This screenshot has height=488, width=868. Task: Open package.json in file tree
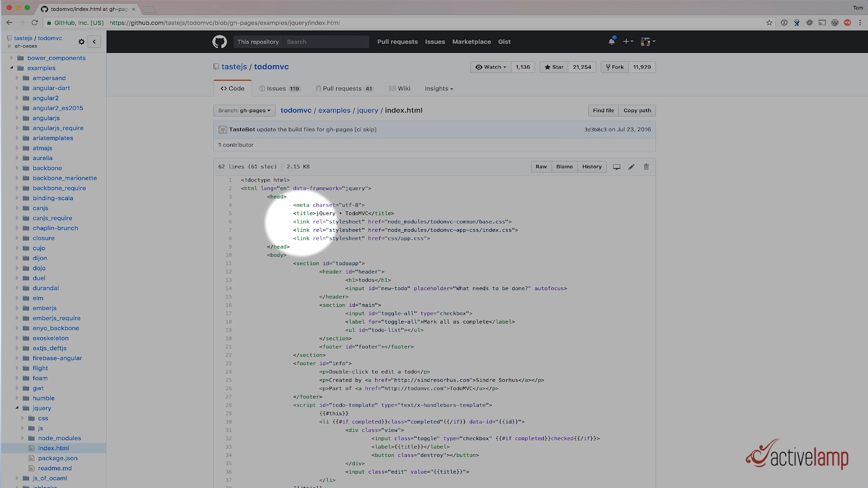pyautogui.click(x=57, y=458)
